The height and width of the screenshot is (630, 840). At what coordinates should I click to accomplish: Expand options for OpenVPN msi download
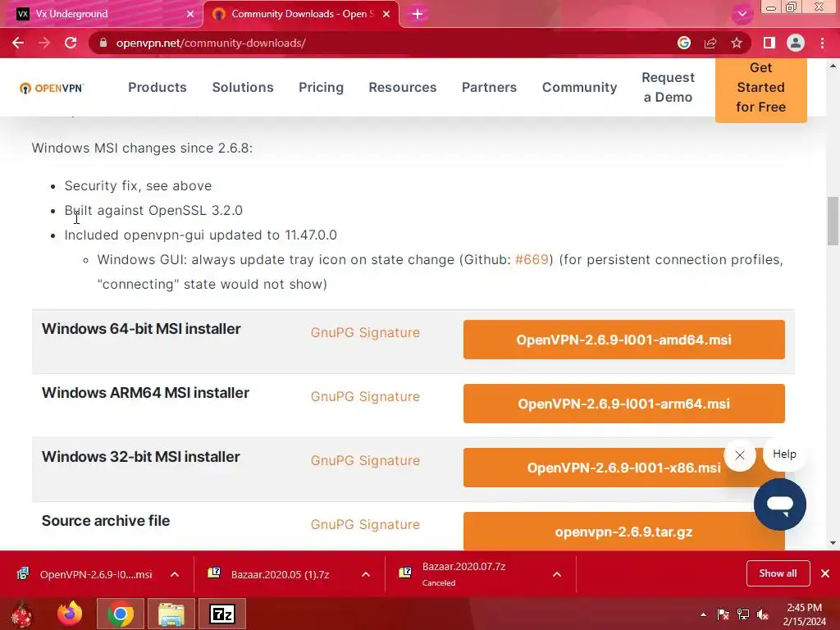pos(175,574)
